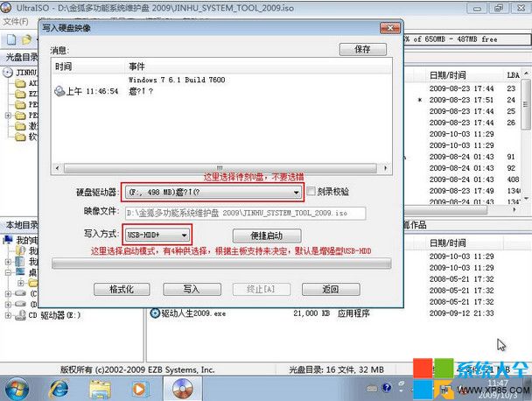Click the message log horizontal scrollbar
This screenshot has height=401, width=532.
pyautogui.click(x=220, y=168)
